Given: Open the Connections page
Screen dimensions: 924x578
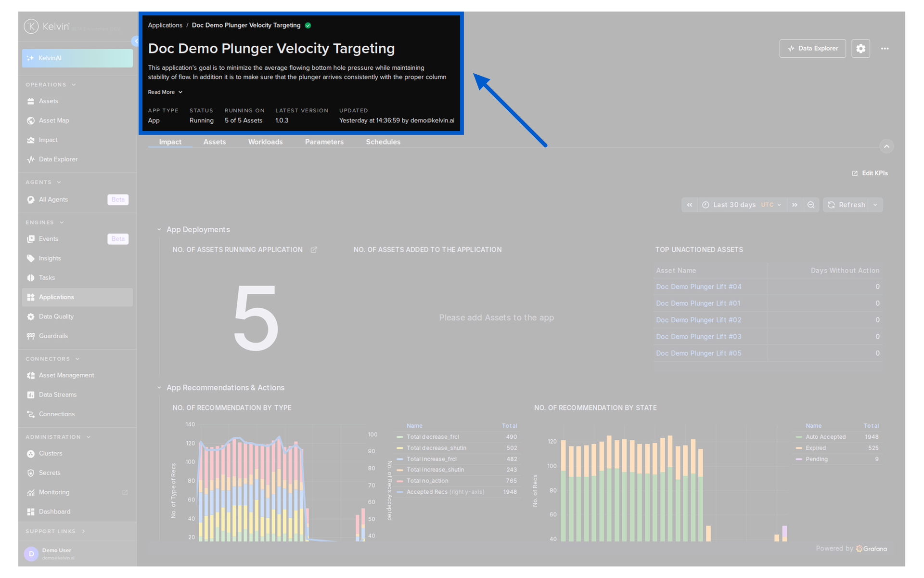Looking at the screenshot, I should pyautogui.click(x=77, y=414).
